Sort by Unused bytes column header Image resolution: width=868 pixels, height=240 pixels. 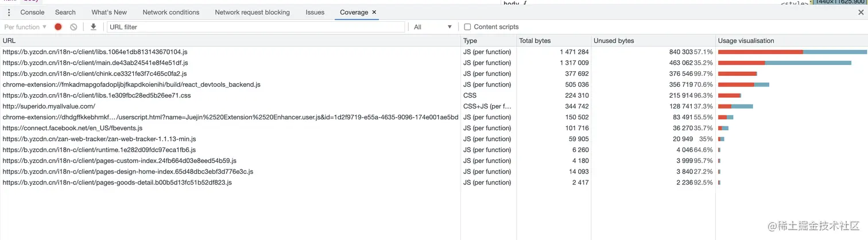pos(653,41)
